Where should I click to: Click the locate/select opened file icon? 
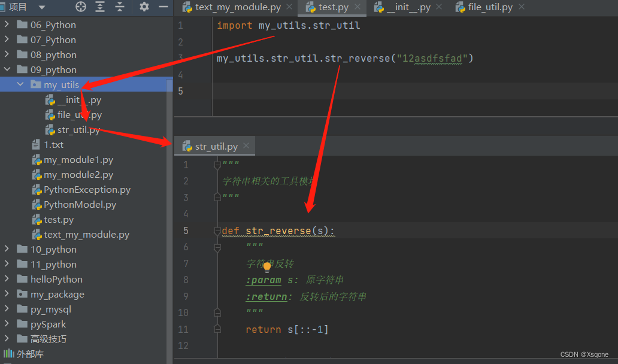pos(81,7)
